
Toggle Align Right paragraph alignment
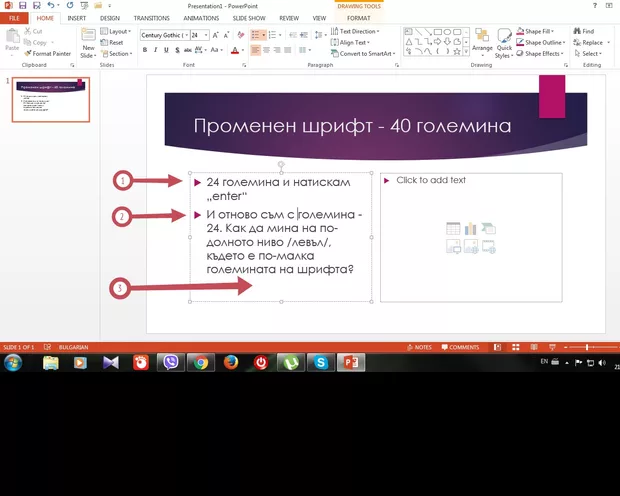277,50
